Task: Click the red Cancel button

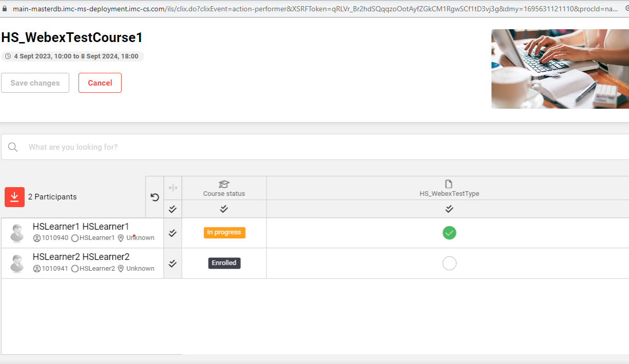Action: [x=100, y=83]
